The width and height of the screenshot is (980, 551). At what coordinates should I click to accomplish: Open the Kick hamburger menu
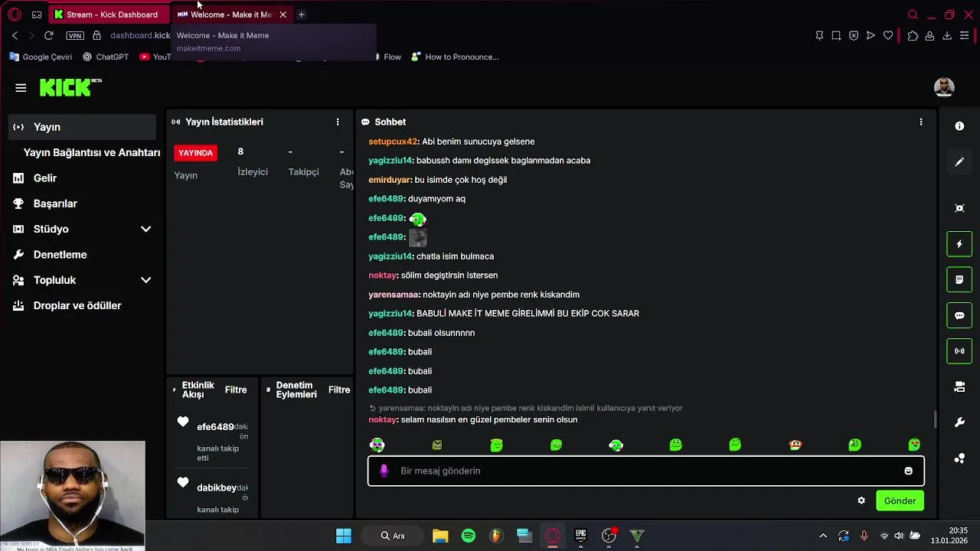pos(21,88)
